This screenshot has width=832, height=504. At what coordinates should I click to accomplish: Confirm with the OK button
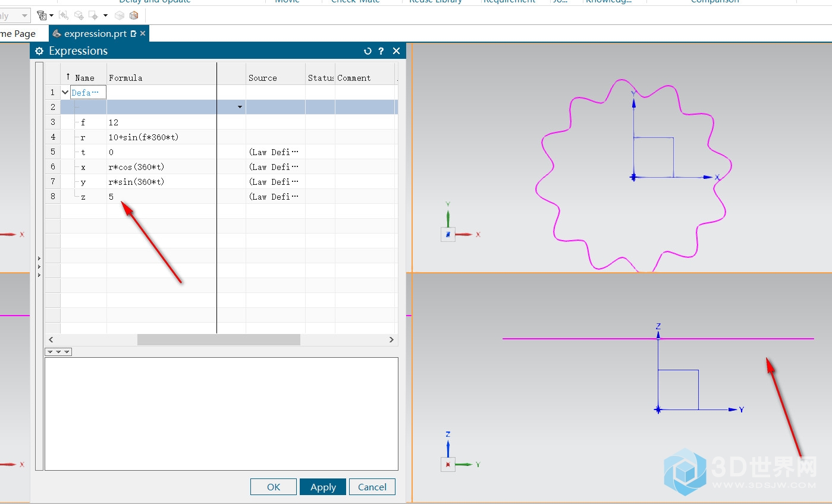click(x=274, y=487)
